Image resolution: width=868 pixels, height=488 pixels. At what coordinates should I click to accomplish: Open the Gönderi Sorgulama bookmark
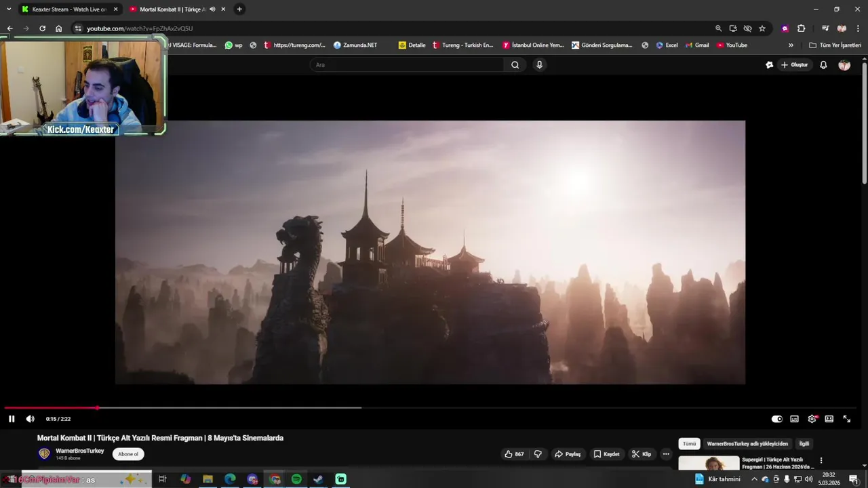602,45
